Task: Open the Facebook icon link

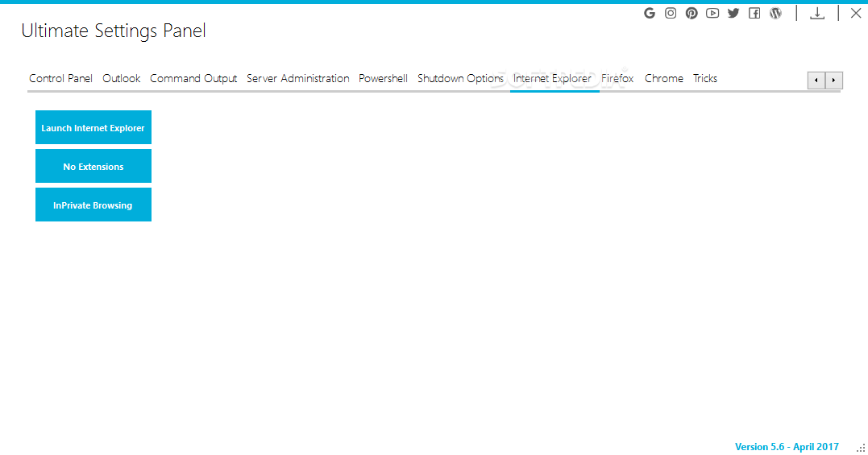Action: [754, 13]
